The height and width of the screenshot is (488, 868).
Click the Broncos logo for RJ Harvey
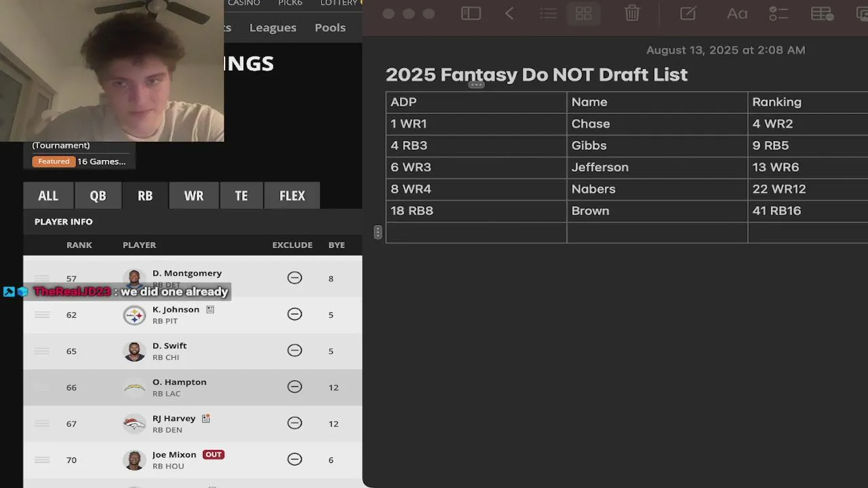click(x=134, y=424)
